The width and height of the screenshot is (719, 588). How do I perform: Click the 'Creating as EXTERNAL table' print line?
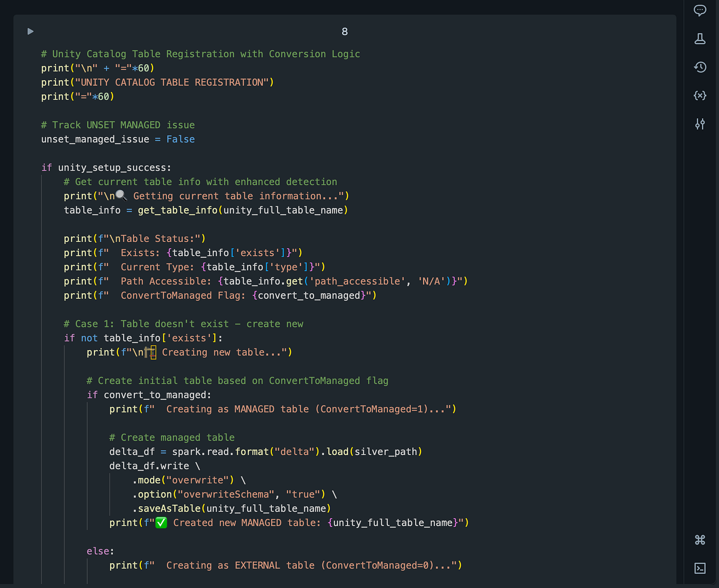pos(286,565)
